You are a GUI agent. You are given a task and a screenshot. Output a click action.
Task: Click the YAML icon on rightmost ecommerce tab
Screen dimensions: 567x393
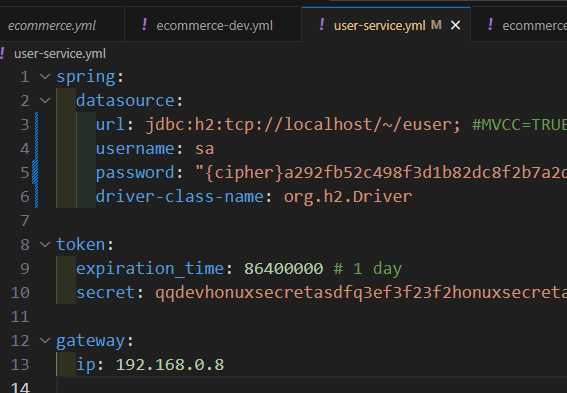pos(490,25)
